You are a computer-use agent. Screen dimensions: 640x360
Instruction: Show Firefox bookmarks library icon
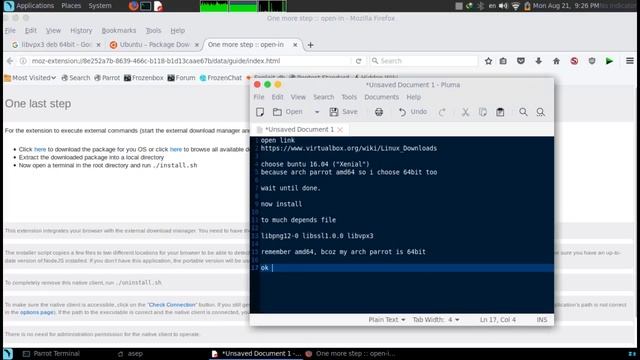tap(503, 61)
